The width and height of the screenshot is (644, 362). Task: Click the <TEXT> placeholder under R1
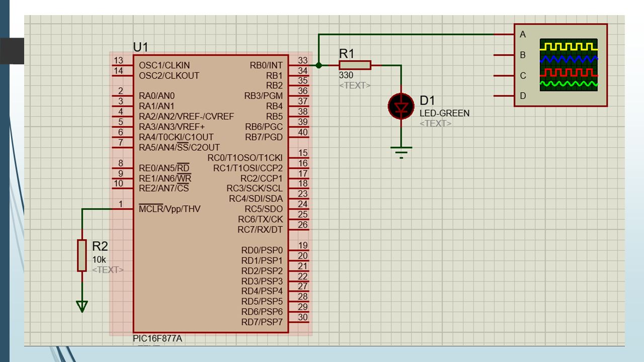click(355, 85)
